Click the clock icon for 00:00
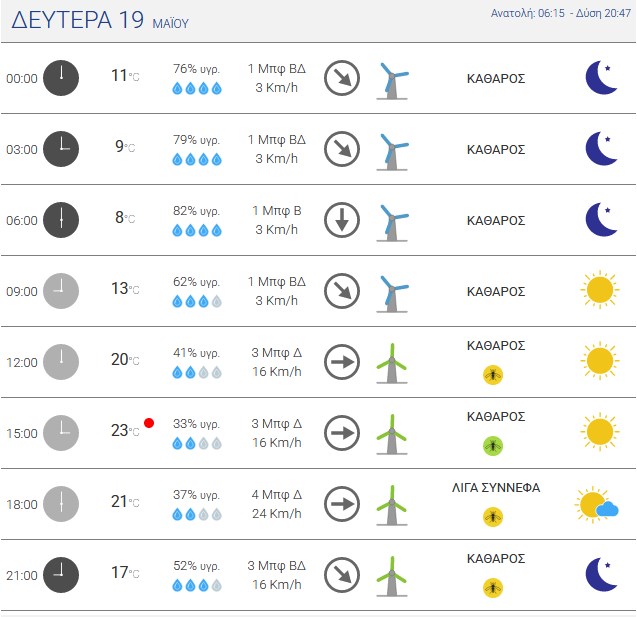Screen dimensions: 637x617 pyautogui.click(x=61, y=78)
